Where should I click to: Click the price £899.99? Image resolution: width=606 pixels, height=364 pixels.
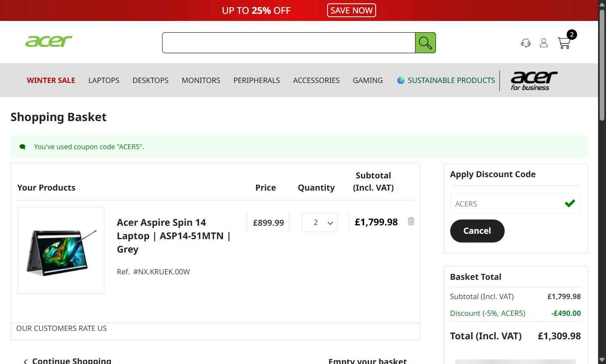tap(268, 223)
